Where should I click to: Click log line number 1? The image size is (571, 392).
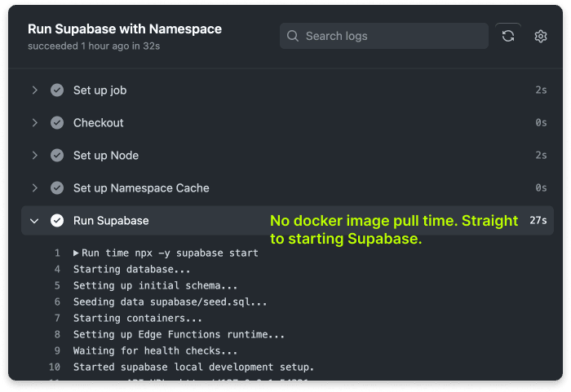(x=57, y=253)
